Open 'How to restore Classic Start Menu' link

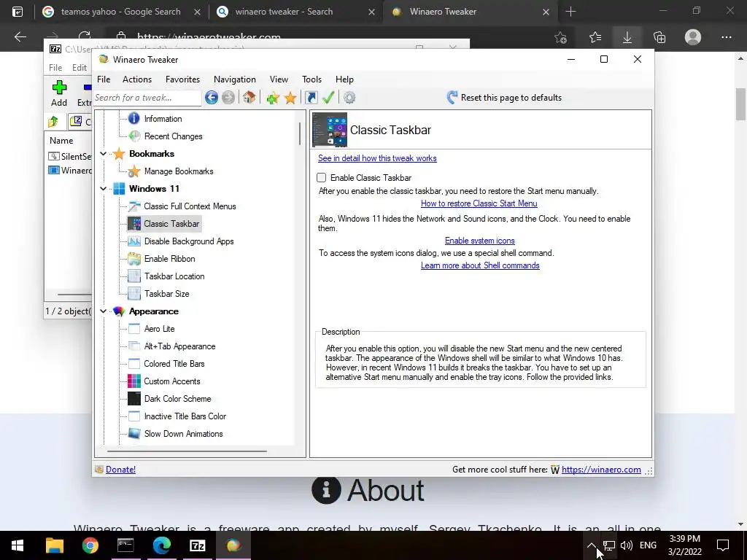coord(479,203)
